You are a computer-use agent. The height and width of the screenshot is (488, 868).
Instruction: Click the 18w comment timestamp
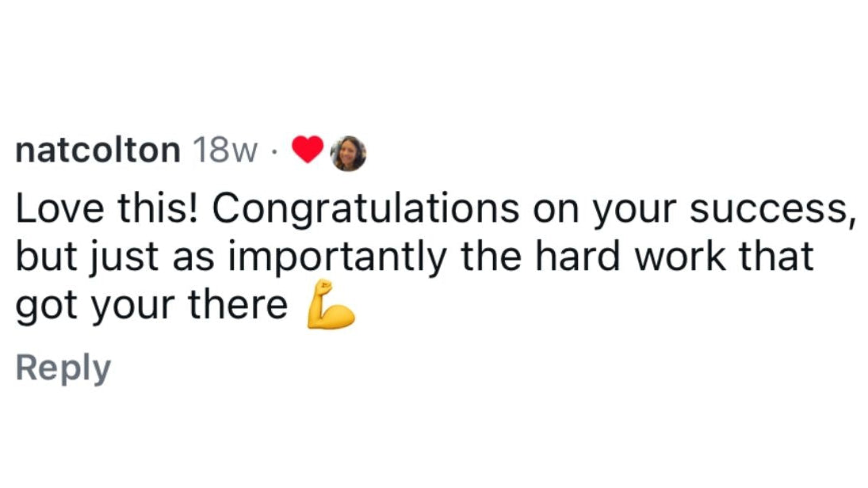[225, 150]
